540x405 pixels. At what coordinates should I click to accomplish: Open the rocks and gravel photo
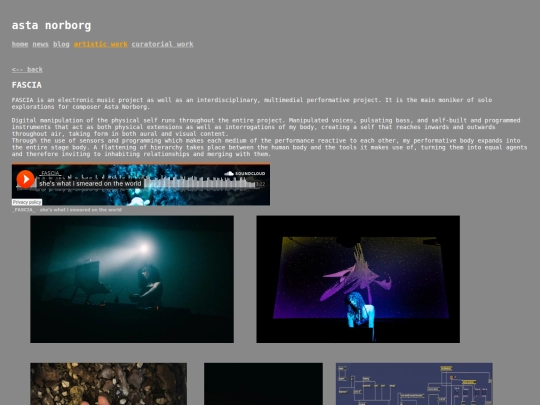(108, 384)
